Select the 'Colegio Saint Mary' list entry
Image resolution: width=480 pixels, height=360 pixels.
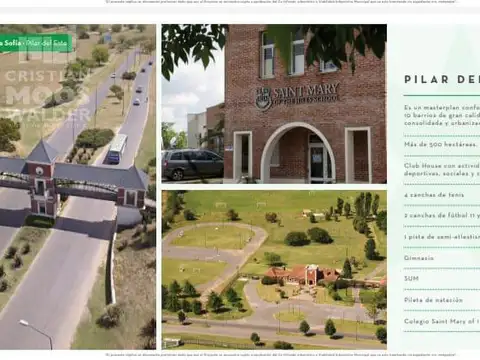[x=442, y=321]
